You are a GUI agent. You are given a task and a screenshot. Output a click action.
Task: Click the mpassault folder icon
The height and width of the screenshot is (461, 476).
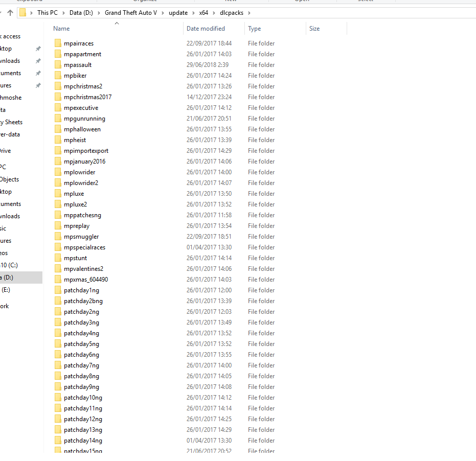click(58, 64)
